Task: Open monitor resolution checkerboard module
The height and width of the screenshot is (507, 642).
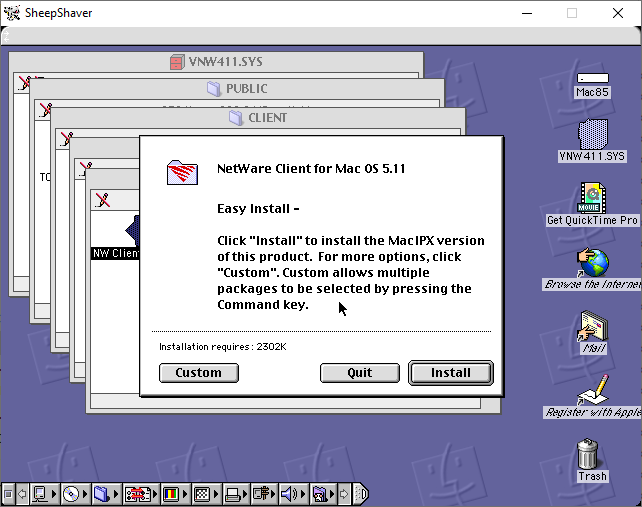Action: [x=206, y=494]
